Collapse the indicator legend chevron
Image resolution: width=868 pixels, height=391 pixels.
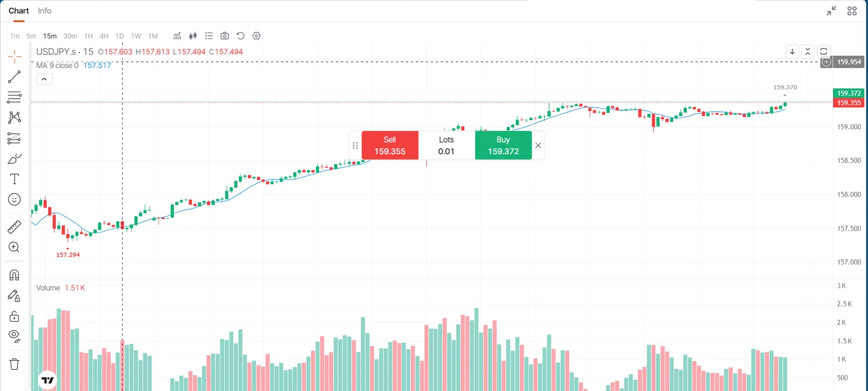click(x=44, y=79)
